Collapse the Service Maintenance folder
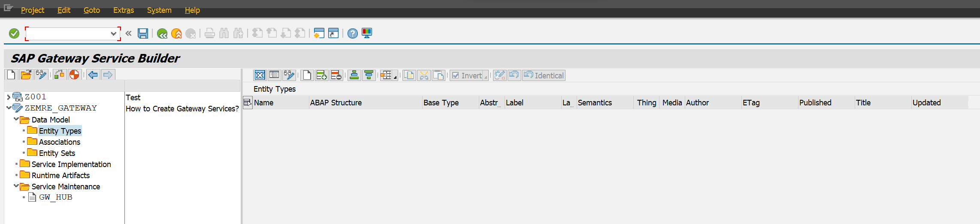980x224 pixels. (16, 186)
